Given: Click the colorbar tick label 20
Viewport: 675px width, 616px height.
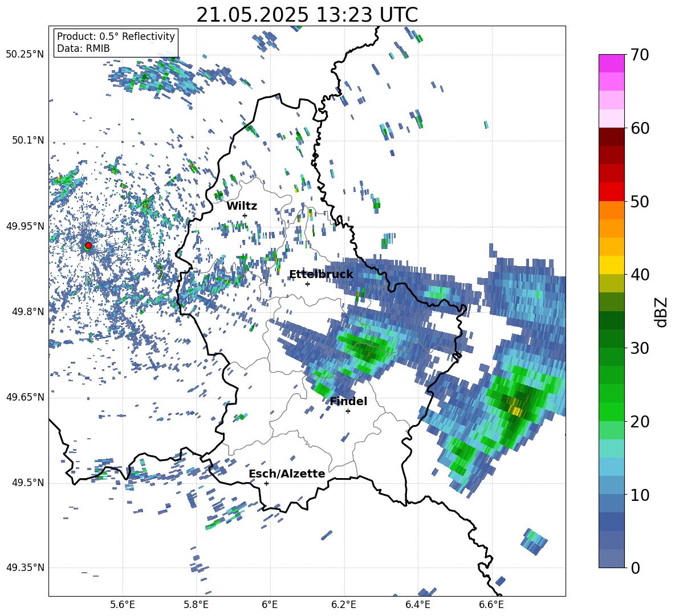Looking at the screenshot, I should click(x=640, y=422).
